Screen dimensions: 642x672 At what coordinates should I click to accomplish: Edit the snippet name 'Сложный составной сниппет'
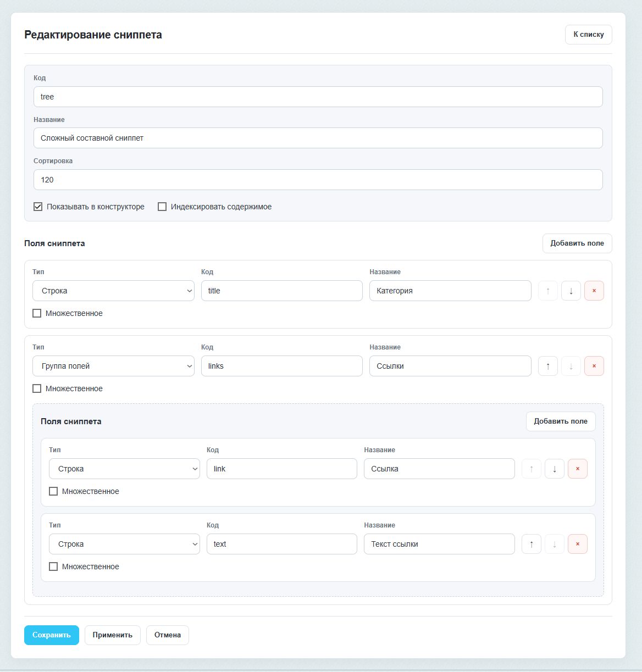[318, 138]
